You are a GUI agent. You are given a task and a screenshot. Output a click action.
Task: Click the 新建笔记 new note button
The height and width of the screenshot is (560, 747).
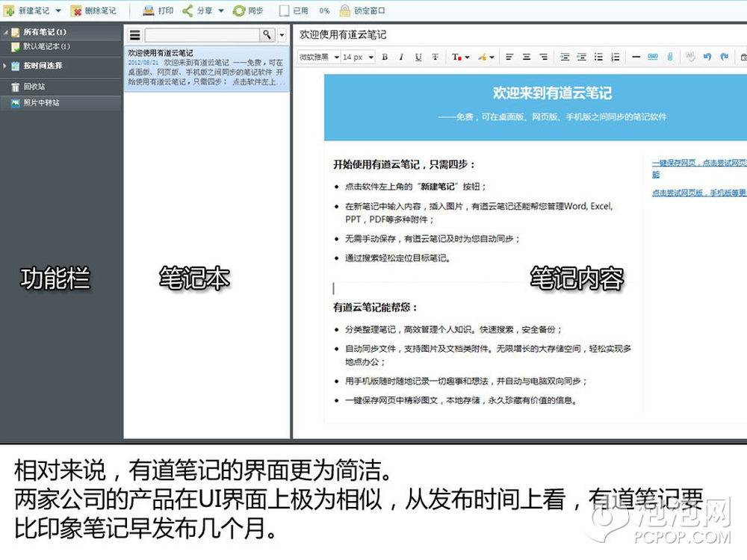(x=27, y=10)
